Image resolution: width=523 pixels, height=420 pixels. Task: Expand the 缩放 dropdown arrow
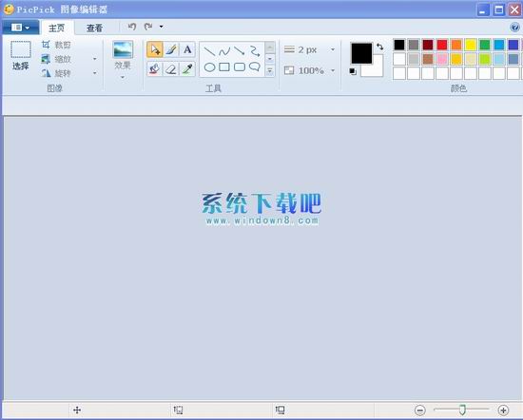pos(95,59)
